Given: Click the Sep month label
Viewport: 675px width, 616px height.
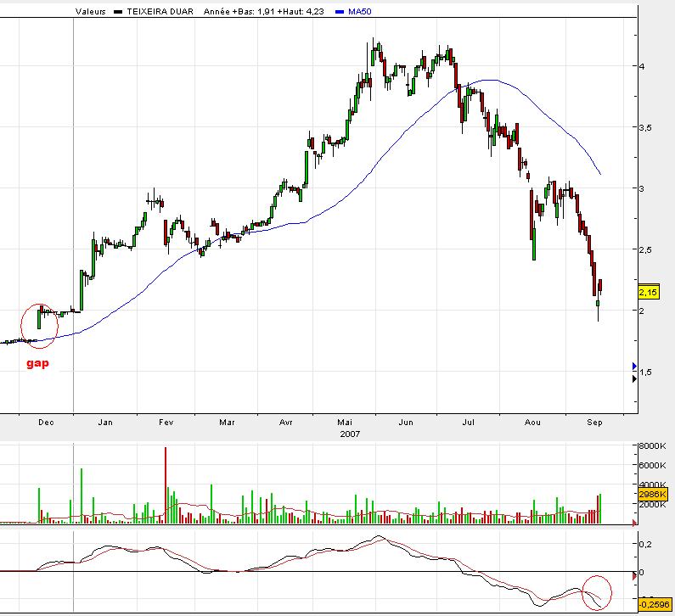Looking at the screenshot, I should 594,423.
